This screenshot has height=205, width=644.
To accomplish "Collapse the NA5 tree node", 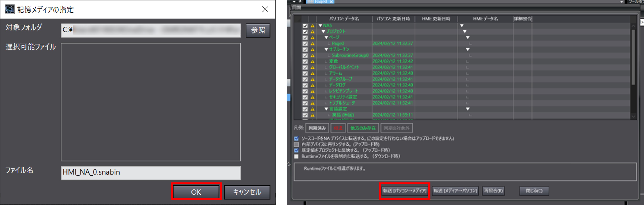I will (320, 25).
